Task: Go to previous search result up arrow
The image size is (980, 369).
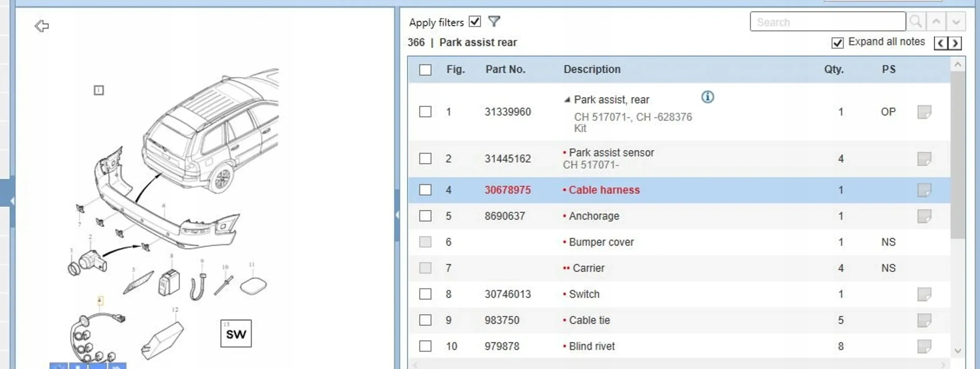Action: [x=936, y=22]
